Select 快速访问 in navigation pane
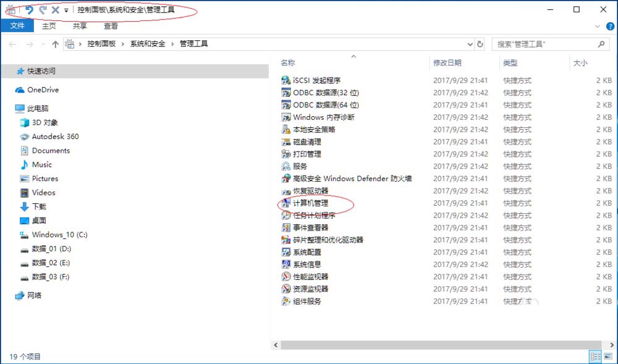The width and height of the screenshot is (618, 364). pyautogui.click(x=135, y=71)
